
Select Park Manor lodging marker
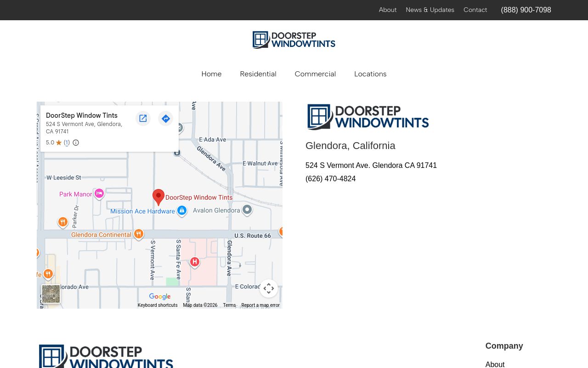pyautogui.click(x=99, y=194)
